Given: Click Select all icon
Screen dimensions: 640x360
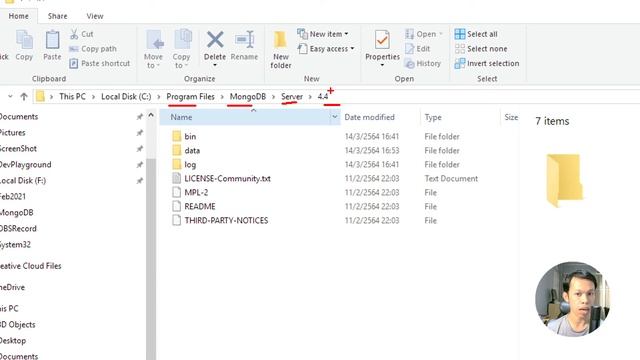Looking at the screenshot, I should [x=460, y=34].
